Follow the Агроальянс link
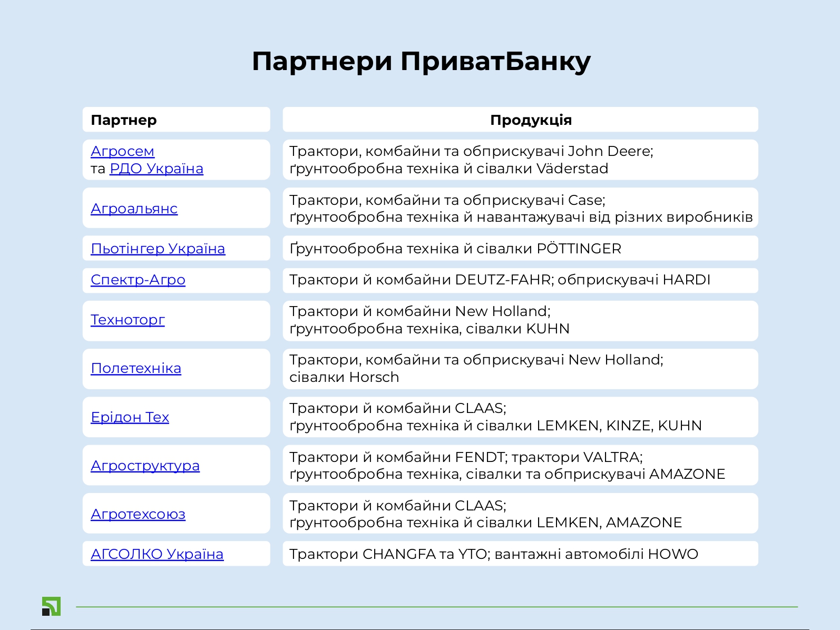840x630 pixels. (134, 209)
